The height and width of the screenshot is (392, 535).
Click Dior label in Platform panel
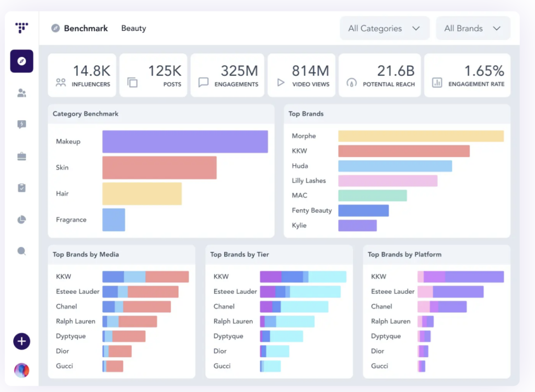(377, 351)
